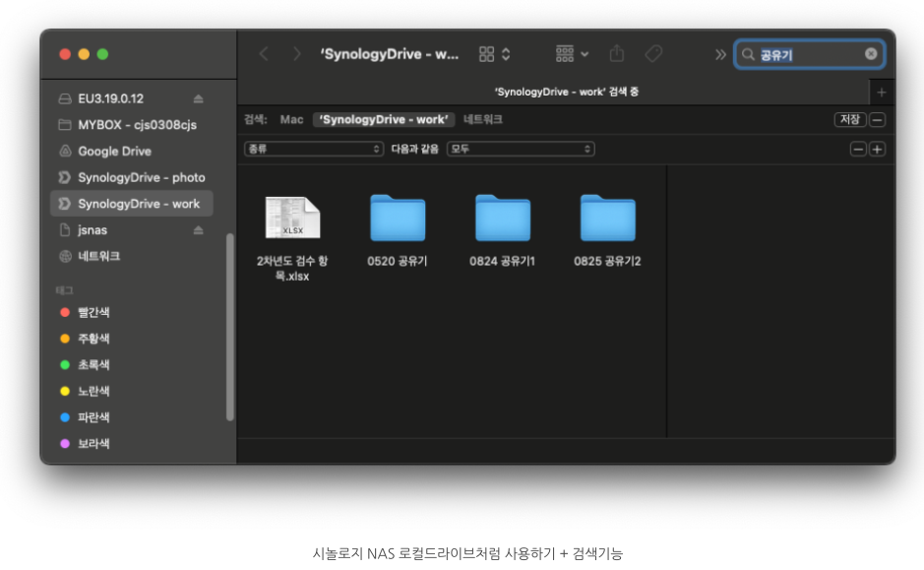The width and height of the screenshot is (924, 570).
Task: Click the Tags toolbar icon
Action: 653,54
